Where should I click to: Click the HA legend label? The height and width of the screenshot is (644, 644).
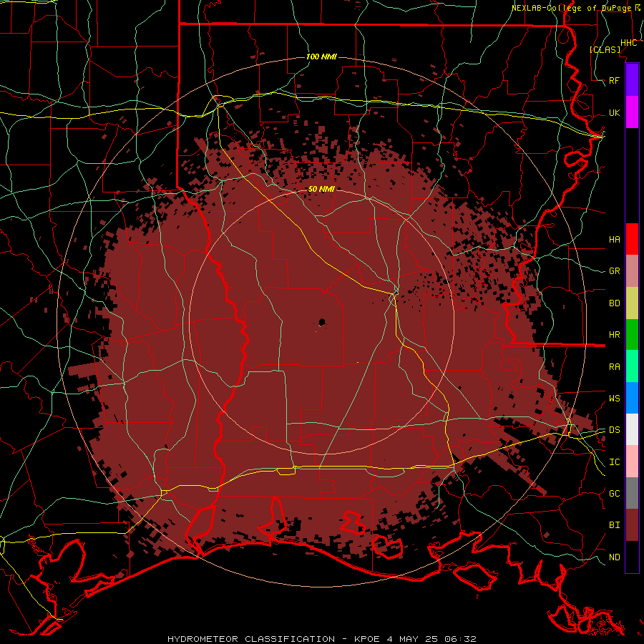tap(615, 239)
